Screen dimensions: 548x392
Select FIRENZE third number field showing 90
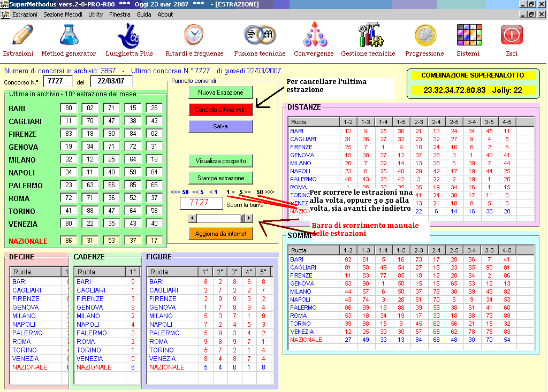111,134
